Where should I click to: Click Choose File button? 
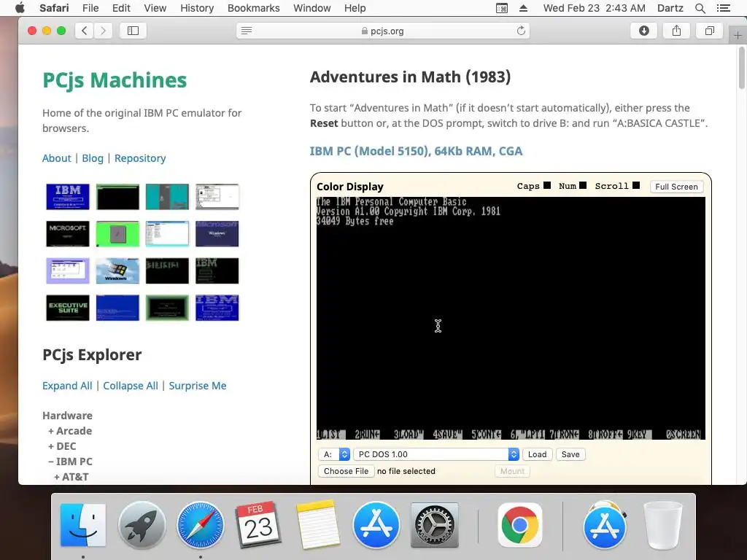pyautogui.click(x=346, y=471)
